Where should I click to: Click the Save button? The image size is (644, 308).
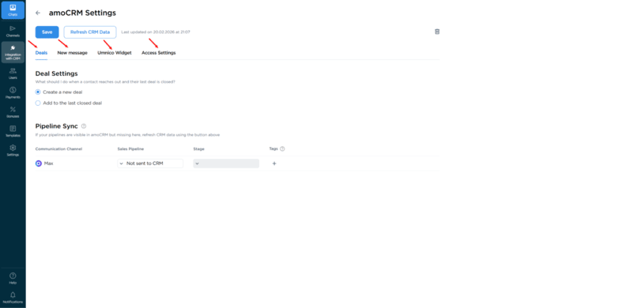coord(47,32)
